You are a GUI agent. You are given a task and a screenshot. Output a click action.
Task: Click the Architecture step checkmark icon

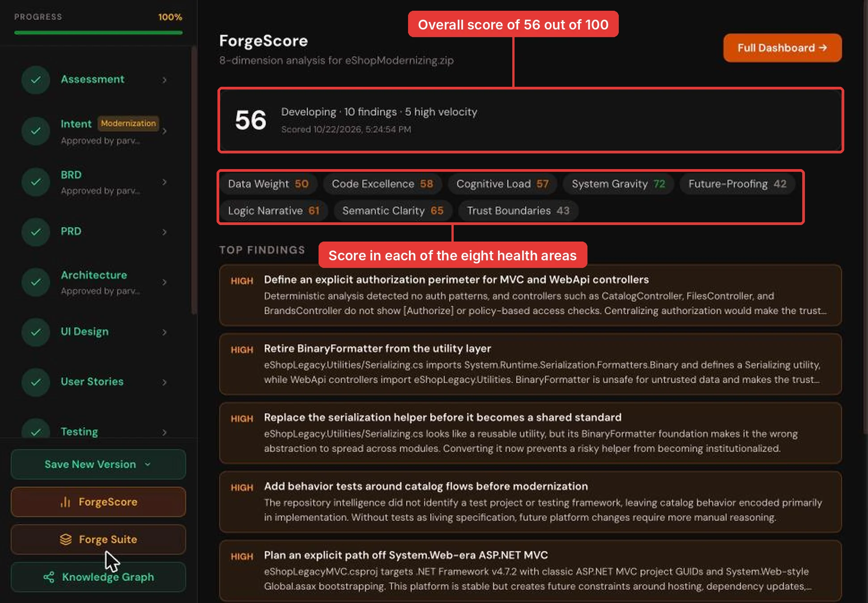(x=36, y=282)
